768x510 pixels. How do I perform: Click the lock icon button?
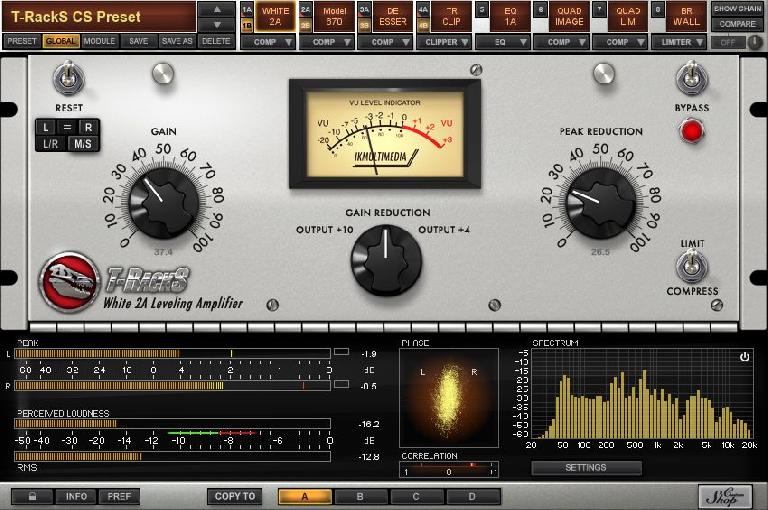(32, 496)
